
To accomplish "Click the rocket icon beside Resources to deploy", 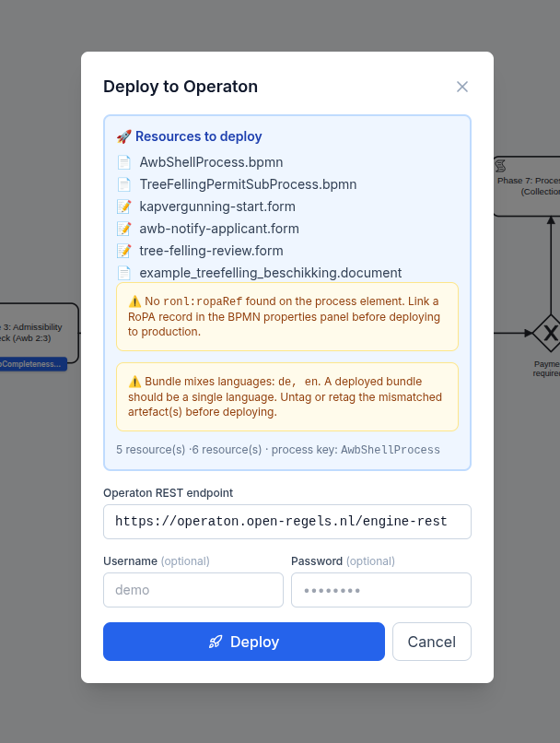I will 124,137.
